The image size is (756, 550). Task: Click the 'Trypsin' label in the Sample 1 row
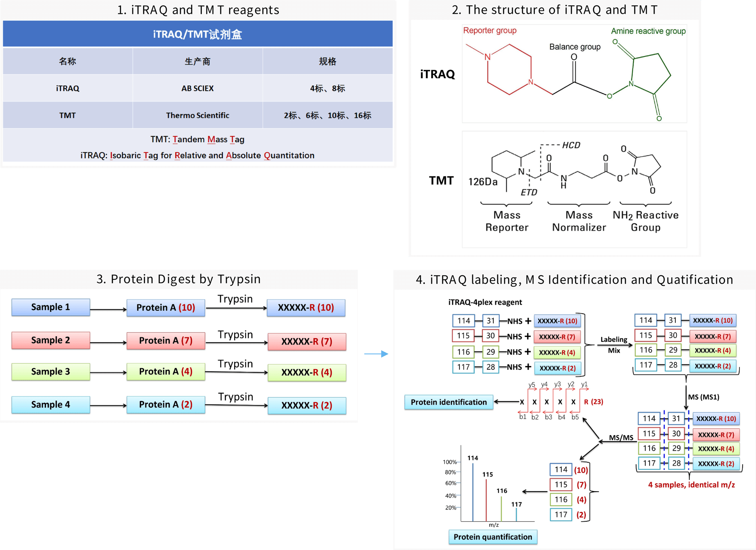pos(235,299)
